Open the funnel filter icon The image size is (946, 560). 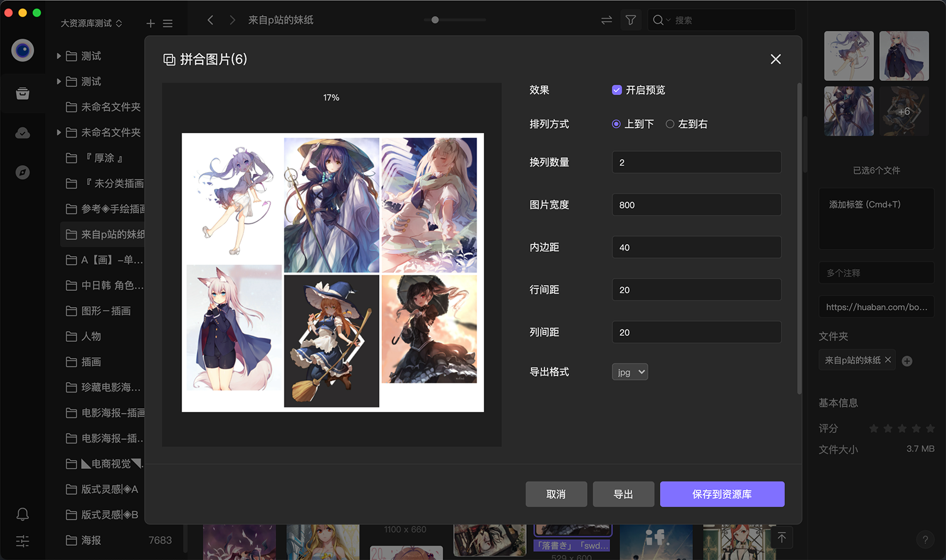point(631,20)
